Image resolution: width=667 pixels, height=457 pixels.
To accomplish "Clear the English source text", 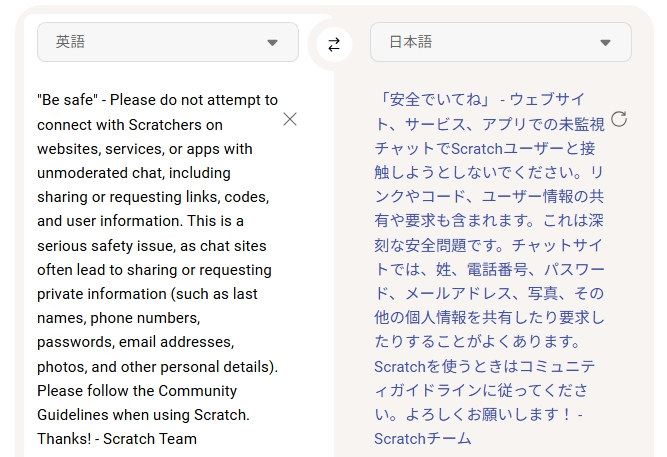I will tap(290, 119).
